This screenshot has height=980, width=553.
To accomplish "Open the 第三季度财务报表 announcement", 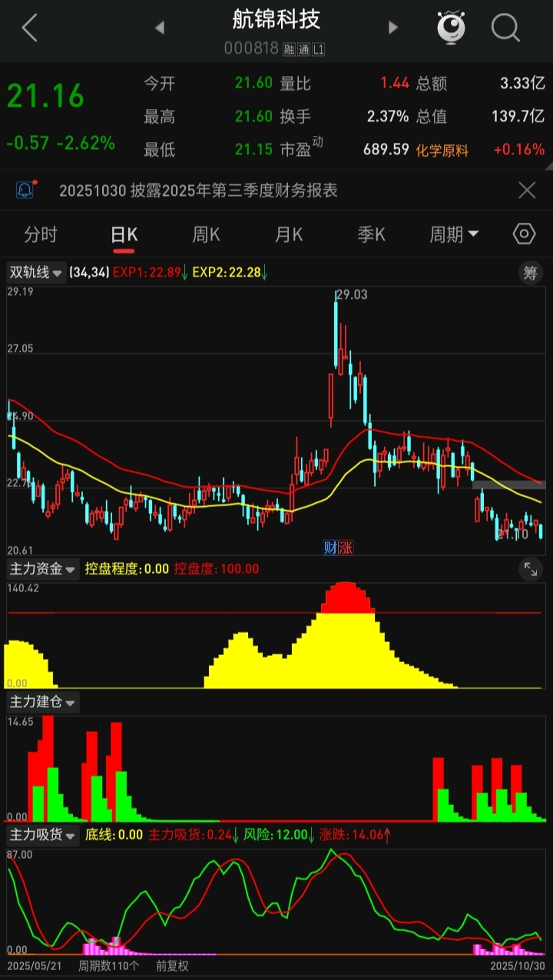I will pos(198,190).
